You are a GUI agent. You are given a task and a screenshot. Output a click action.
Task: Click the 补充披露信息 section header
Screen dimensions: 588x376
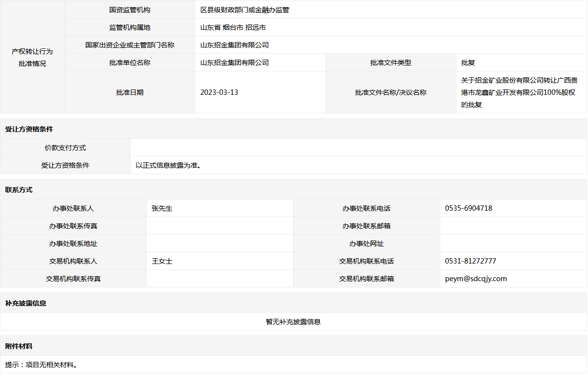click(25, 303)
